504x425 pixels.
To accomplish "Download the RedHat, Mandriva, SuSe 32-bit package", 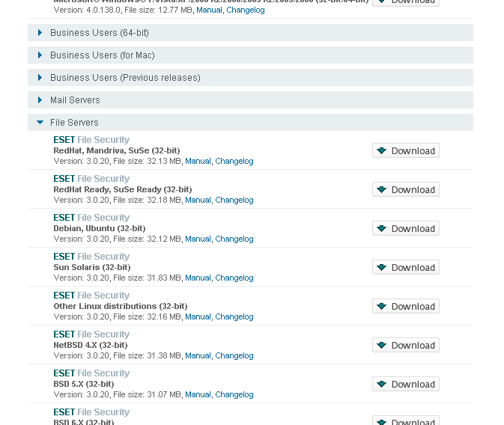I will [406, 150].
